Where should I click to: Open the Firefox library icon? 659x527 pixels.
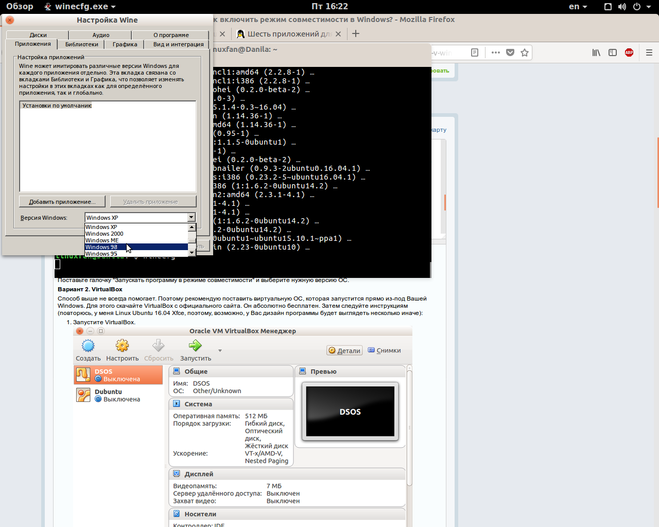(596, 53)
